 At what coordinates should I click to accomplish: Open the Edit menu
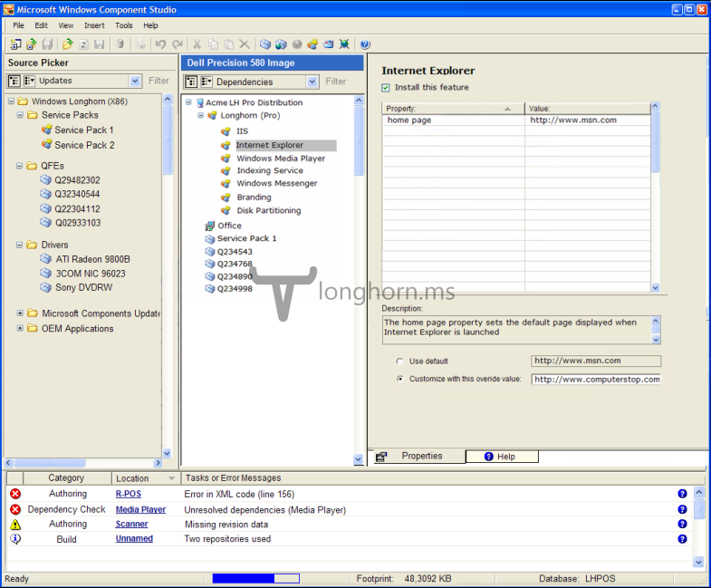click(x=42, y=25)
